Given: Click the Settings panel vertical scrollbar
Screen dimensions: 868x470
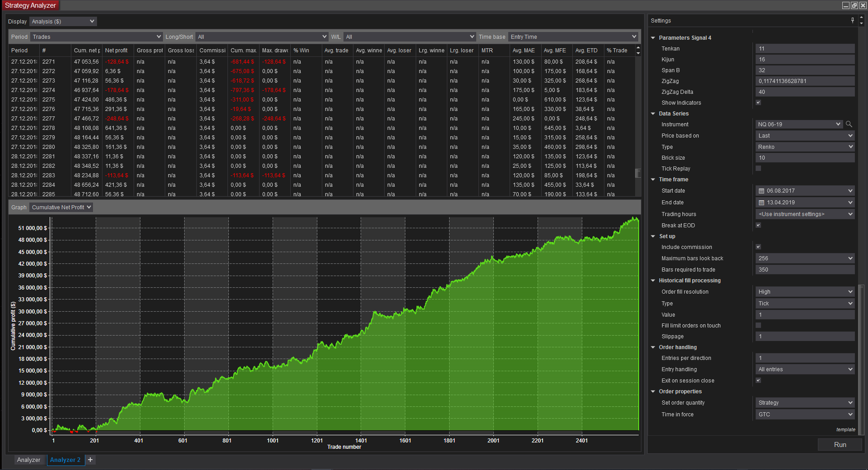Looking at the screenshot, I should [x=861, y=360].
